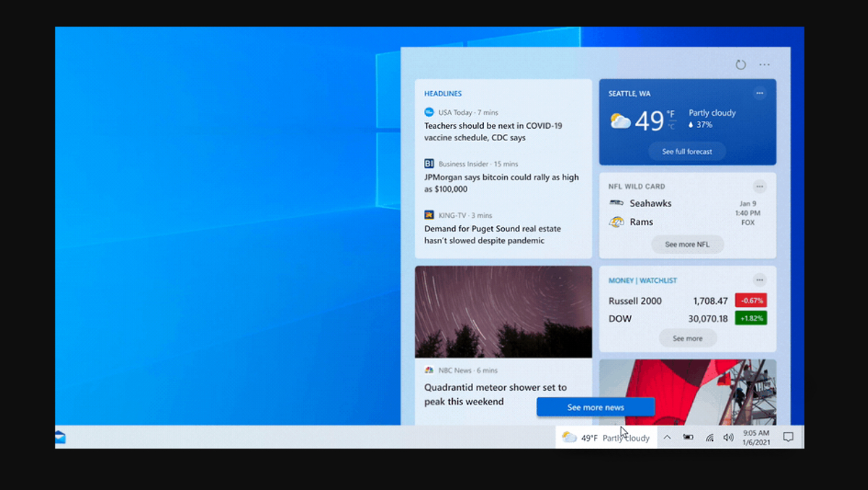The width and height of the screenshot is (868, 490).
Task: Click the KING-TV publisher icon
Action: click(428, 215)
